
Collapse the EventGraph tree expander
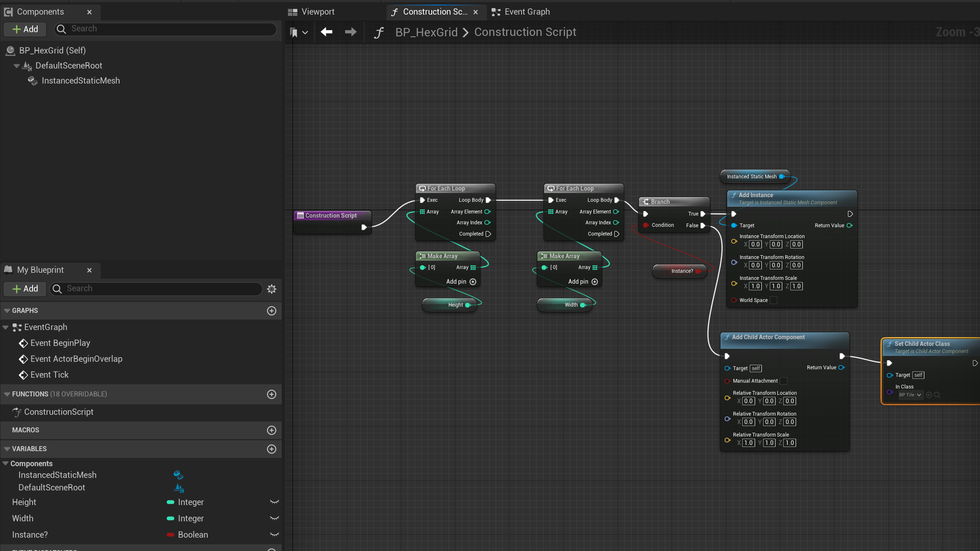pos(5,328)
